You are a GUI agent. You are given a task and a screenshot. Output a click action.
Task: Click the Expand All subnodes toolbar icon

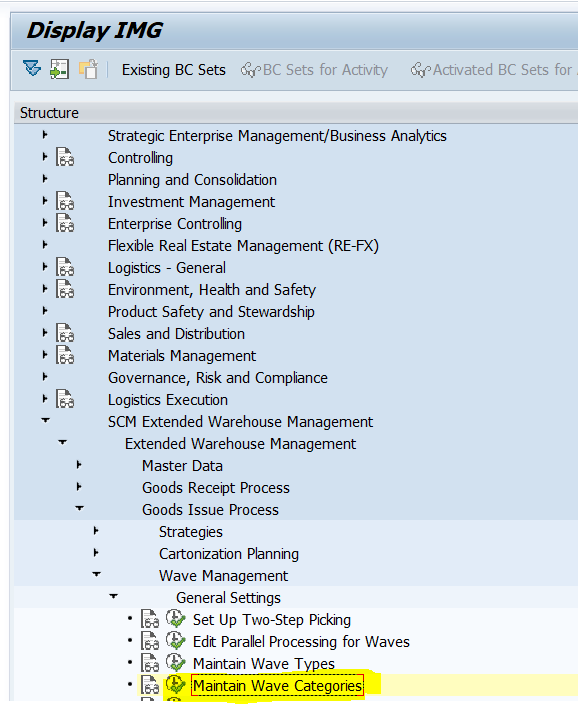[x=32, y=69]
